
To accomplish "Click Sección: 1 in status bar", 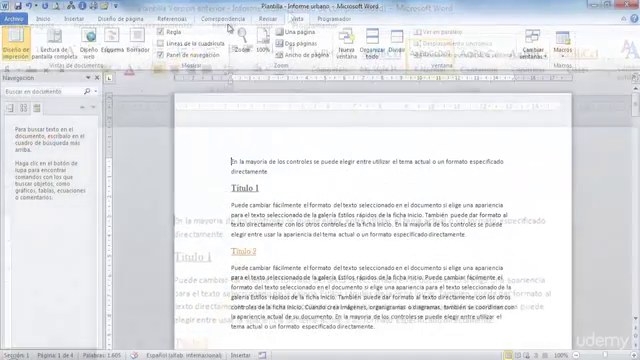I will (16, 356).
